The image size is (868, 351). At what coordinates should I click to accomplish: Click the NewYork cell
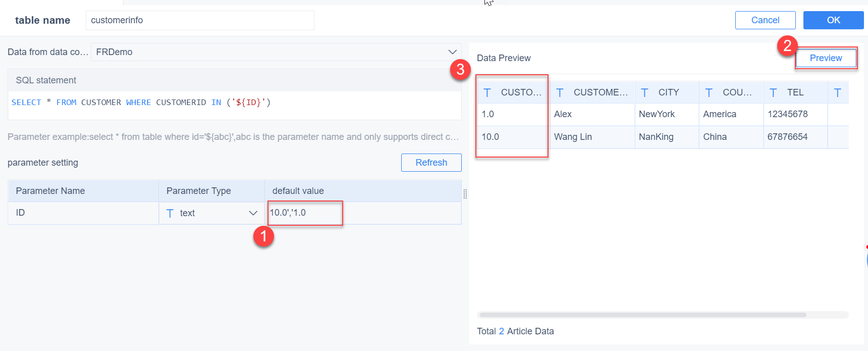click(667, 114)
